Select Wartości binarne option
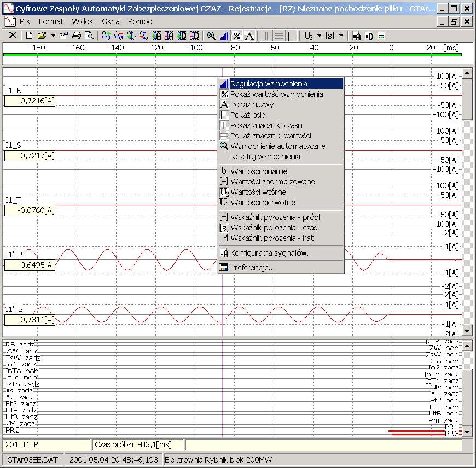This screenshot has height=468, width=476. (281, 171)
